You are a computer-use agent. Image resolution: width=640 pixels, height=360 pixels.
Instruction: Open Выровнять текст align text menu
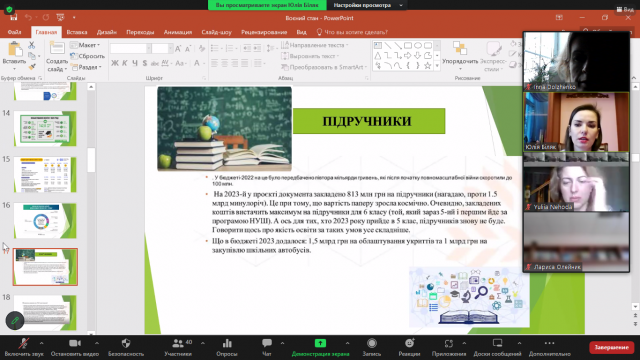tap(311, 56)
